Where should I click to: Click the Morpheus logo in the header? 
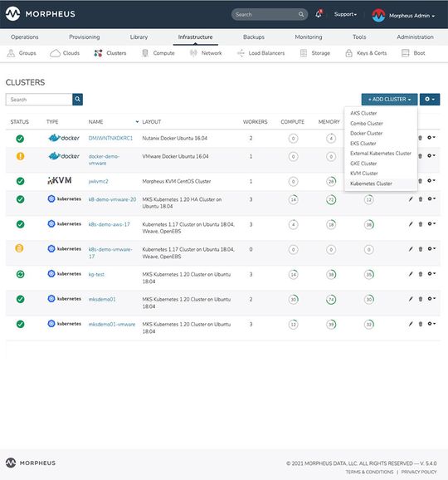point(41,14)
